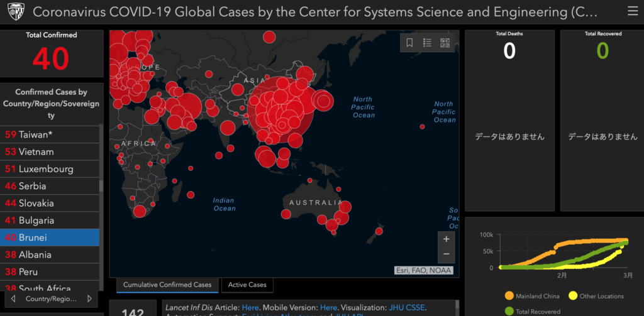644x316 pixels.
Task: Open the Lancet article 'Here' link
Action: (x=250, y=307)
